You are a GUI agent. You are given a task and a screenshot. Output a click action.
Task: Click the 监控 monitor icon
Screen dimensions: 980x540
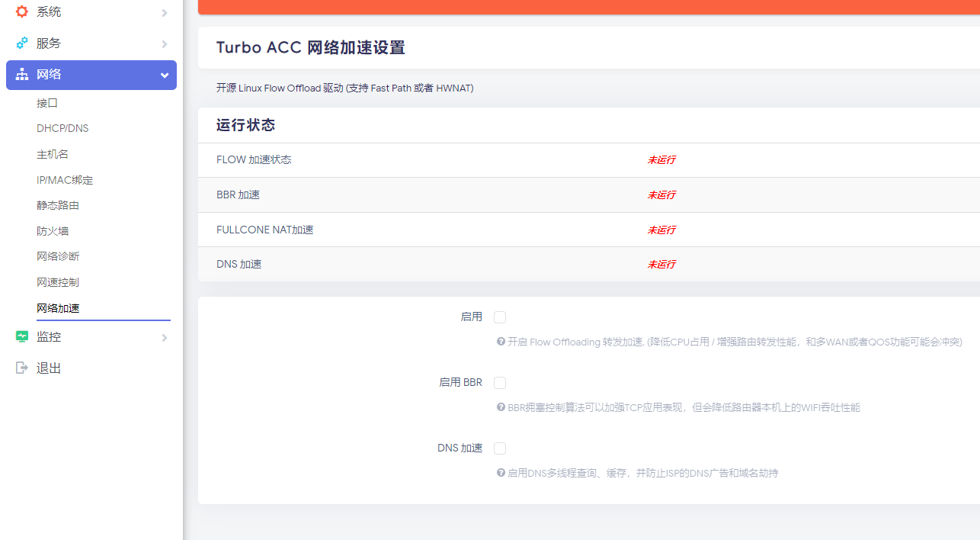point(22,336)
